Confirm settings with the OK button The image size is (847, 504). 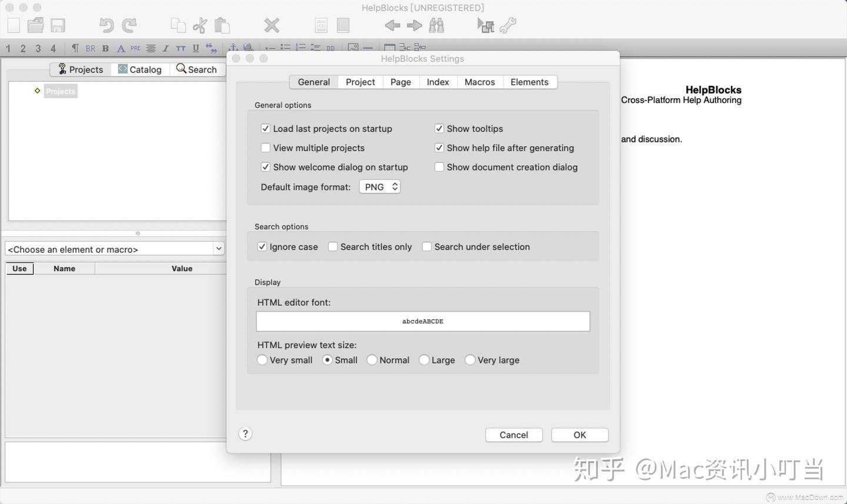579,435
